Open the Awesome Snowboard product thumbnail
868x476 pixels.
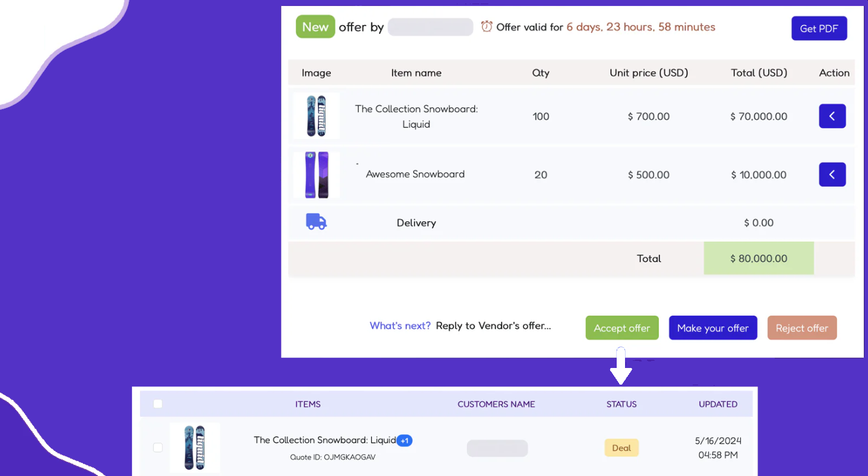tap(316, 174)
